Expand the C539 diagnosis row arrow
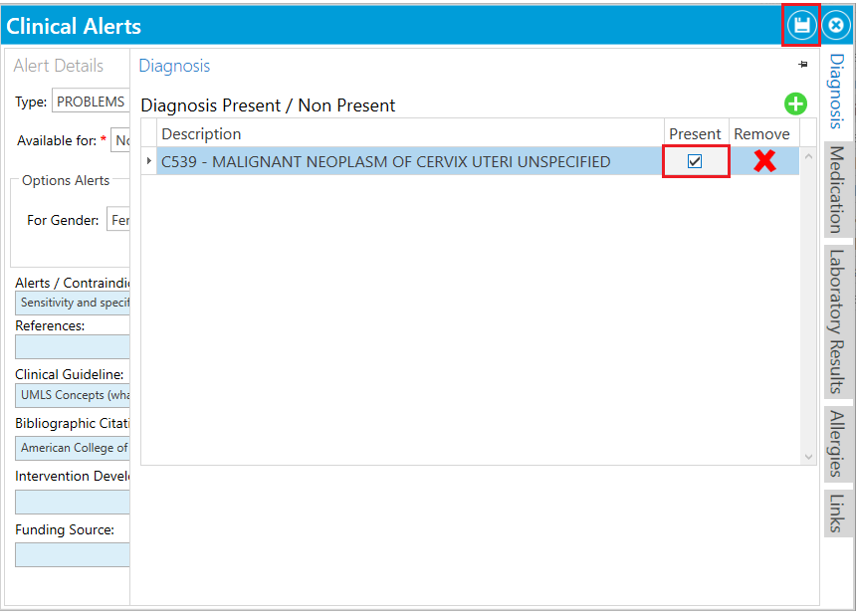The image size is (857, 616). pos(146,160)
